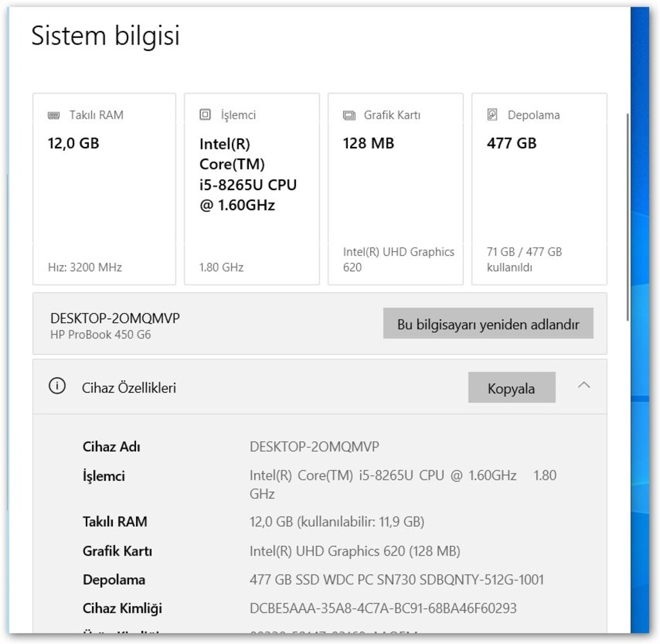Select the "12,0 GB" value in the RAM card
Screen dimensions: 660x644
click(x=73, y=143)
